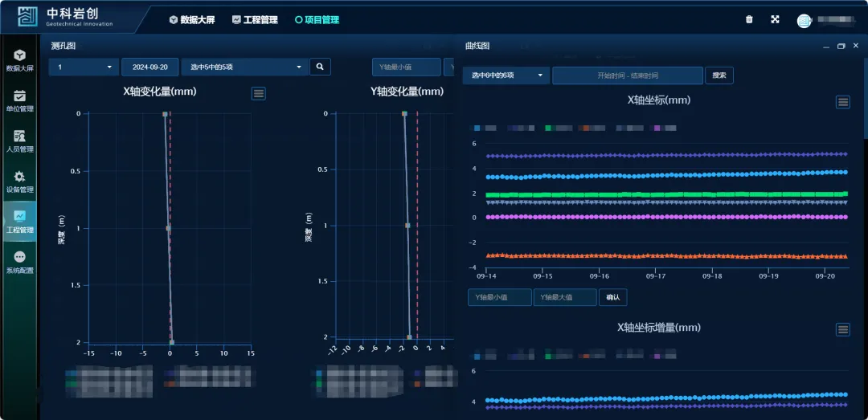Go to 系统配置 in the sidebar
This screenshot has width=868, height=420.
click(19, 263)
